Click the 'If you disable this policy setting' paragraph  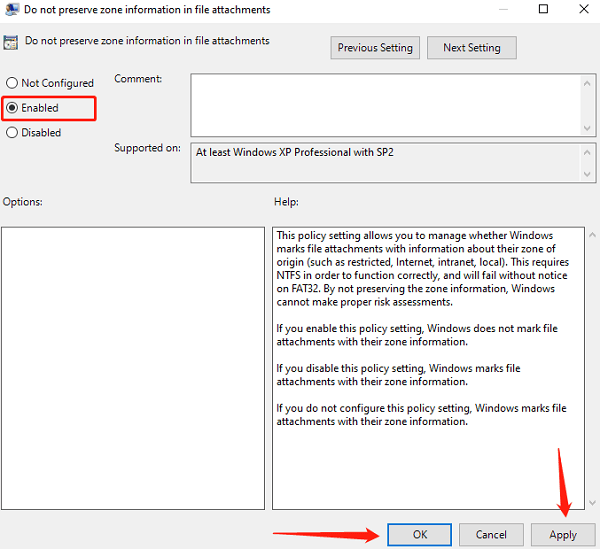pos(398,375)
